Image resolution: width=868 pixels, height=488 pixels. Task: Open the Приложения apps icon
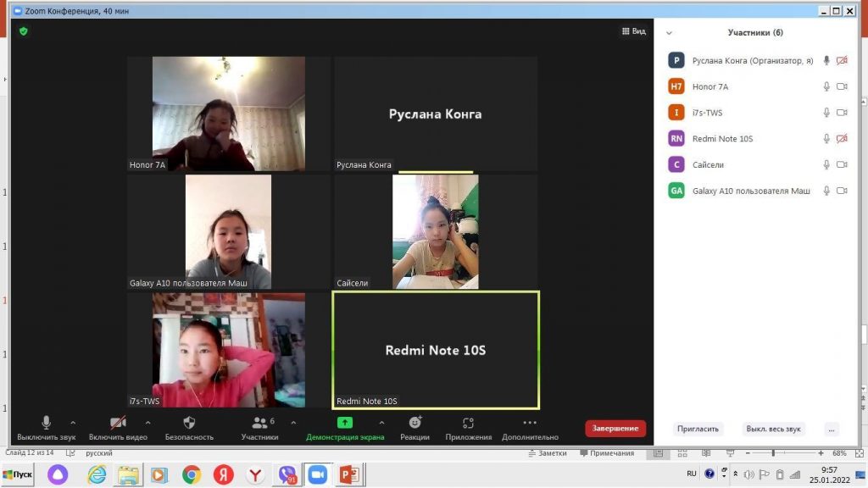point(468,422)
